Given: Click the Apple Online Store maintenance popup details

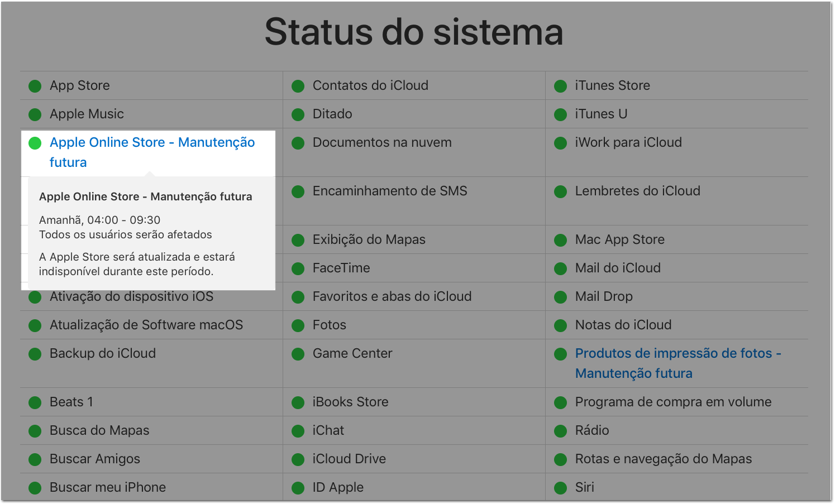Looking at the screenshot, I should point(151,234).
